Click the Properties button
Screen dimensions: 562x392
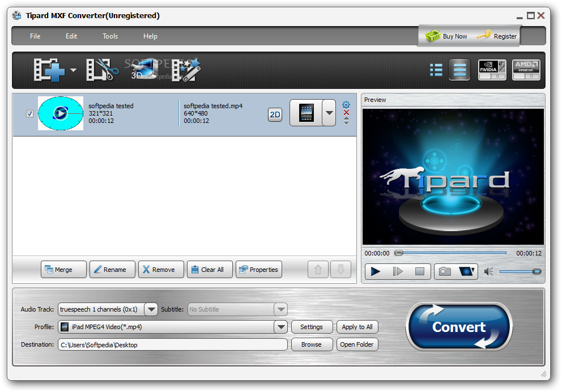[x=259, y=270]
